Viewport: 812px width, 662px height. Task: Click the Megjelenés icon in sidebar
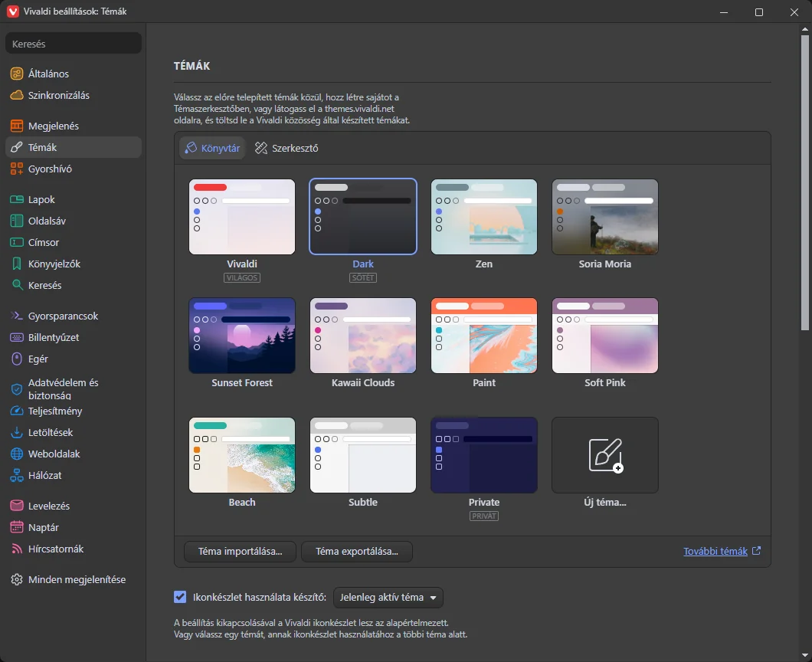(x=17, y=126)
